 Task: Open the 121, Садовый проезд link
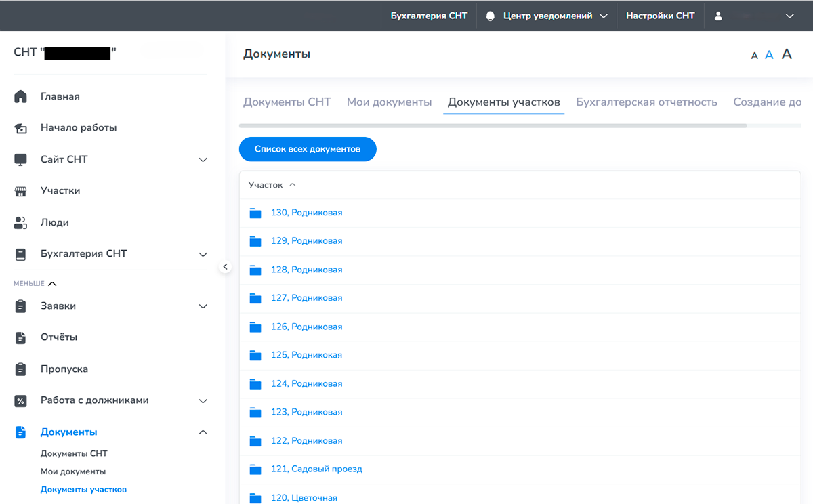pyautogui.click(x=316, y=469)
